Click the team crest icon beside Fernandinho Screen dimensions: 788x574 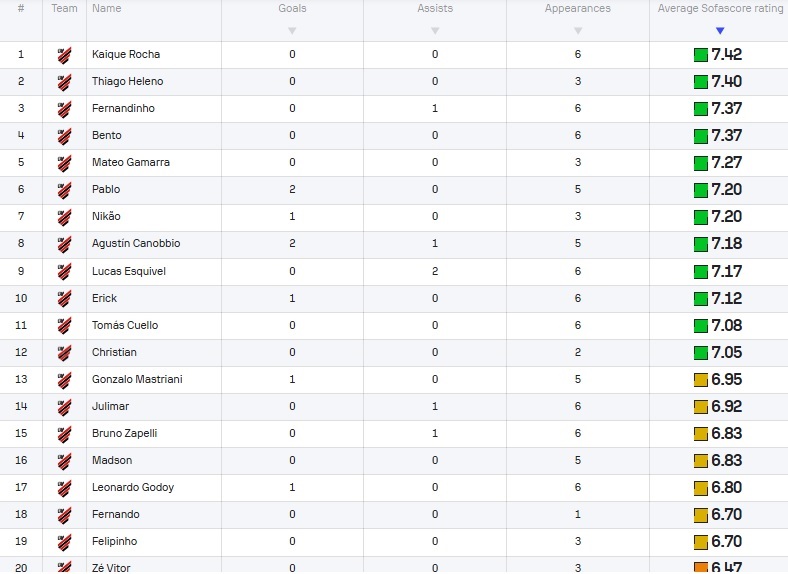point(64,109)
